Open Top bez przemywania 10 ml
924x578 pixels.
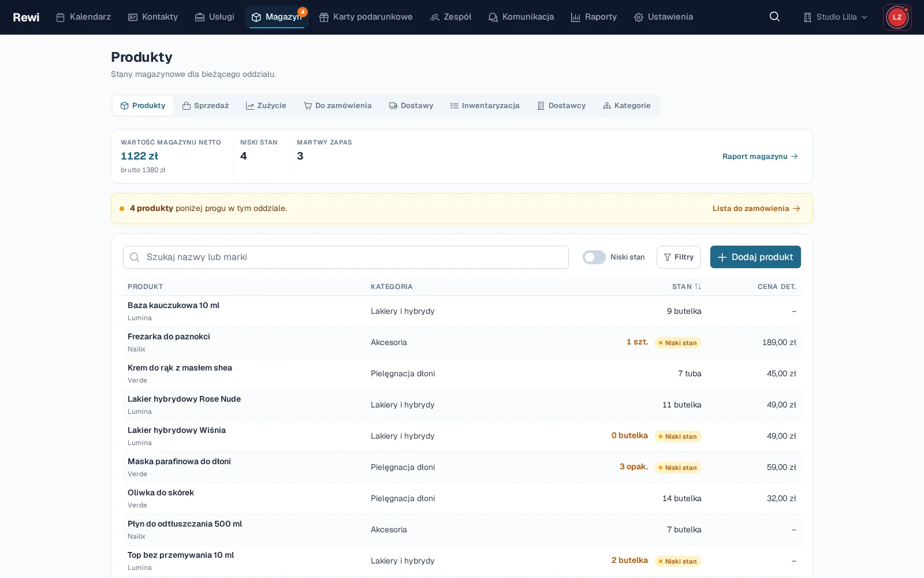[x=462, y=561]
